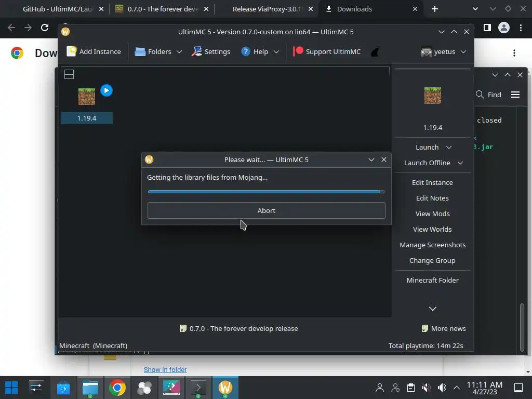
Task: Click the Add Instance toolbar button
Action: click(94, 51)
